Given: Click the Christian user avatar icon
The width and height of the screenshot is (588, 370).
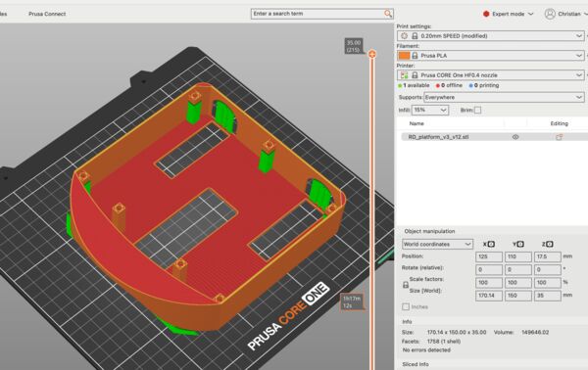Looking at the screenshot, I should pyautogui.click(x=550, y=14).
